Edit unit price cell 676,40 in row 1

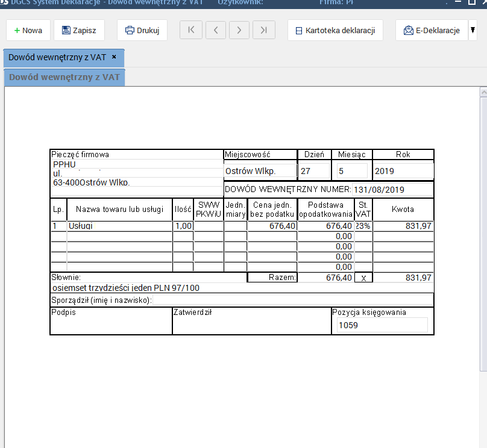pyautogui.click(x=272, y=226)
